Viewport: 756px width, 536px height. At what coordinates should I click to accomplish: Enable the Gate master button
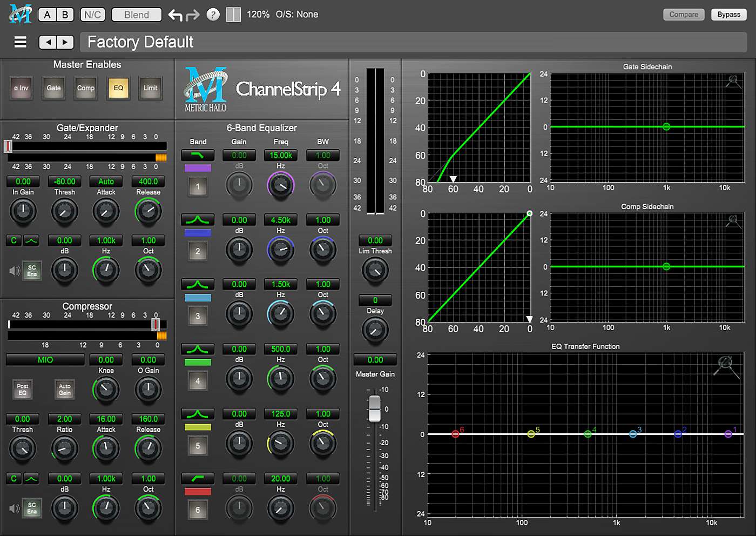pyautogui.click(x=53, y=88)
